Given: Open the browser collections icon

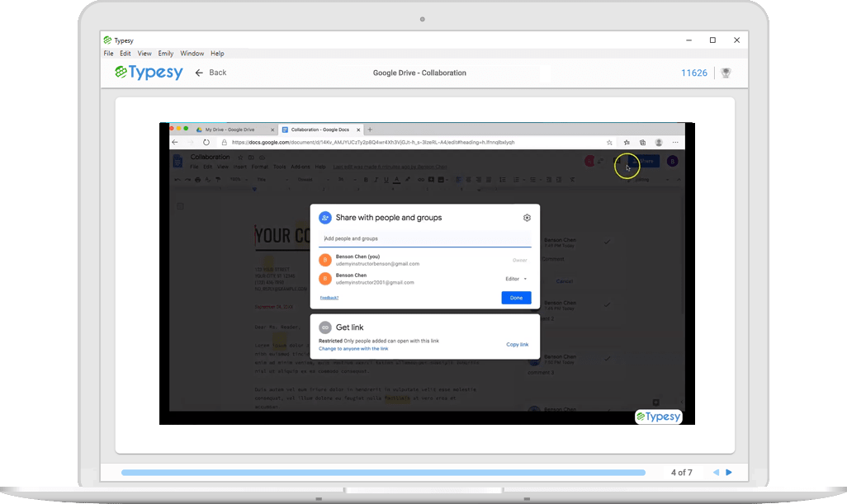Looking at the screenshot, I should click(643, 143).
